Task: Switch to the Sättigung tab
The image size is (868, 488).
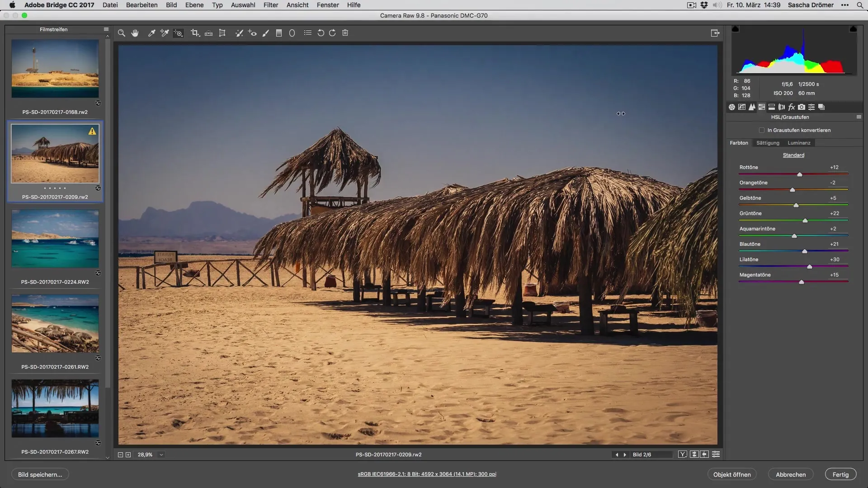Action: point(768,143)
